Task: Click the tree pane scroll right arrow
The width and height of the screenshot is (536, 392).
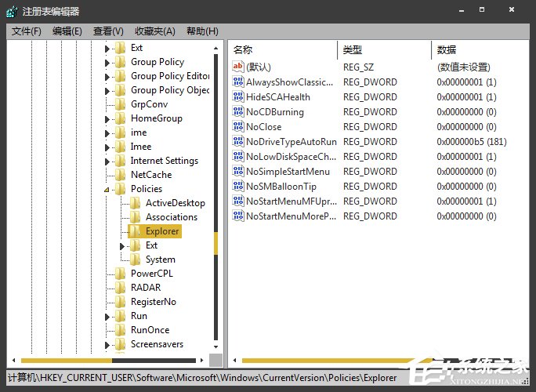Action: click(201, 360)
